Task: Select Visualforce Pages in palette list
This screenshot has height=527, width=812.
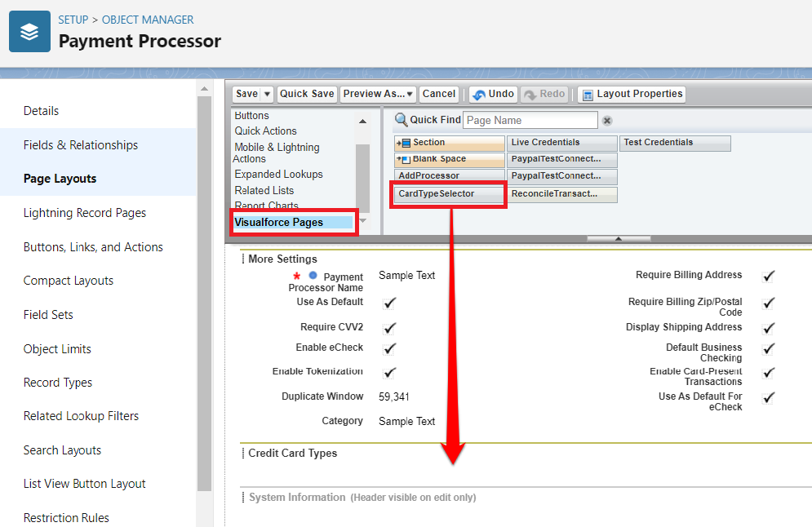Action: tap(279, 222)
